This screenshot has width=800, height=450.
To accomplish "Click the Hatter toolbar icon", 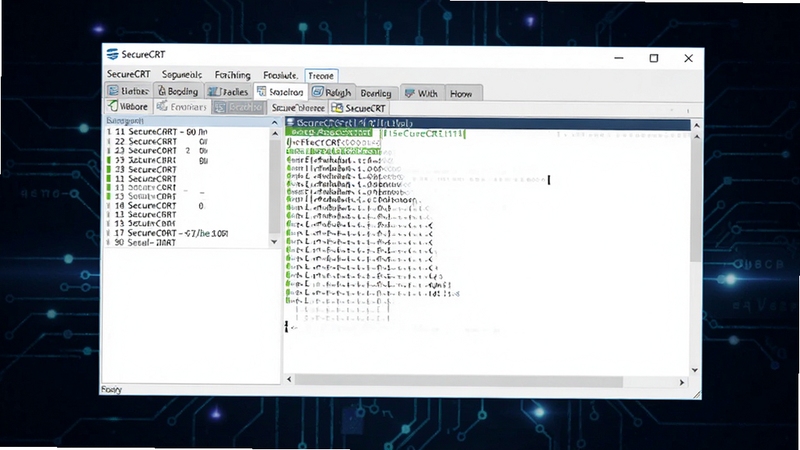I will [x=113, y=91].
